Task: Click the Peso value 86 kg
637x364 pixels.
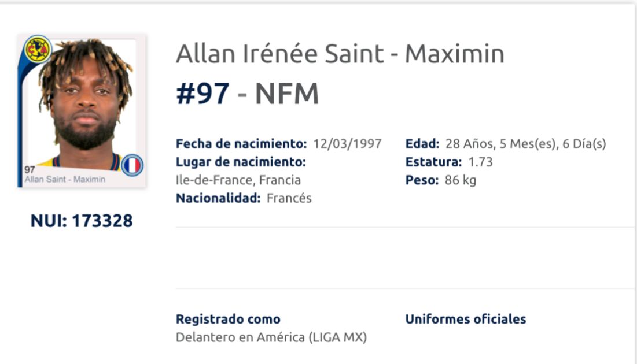Action: click(461, 180)
